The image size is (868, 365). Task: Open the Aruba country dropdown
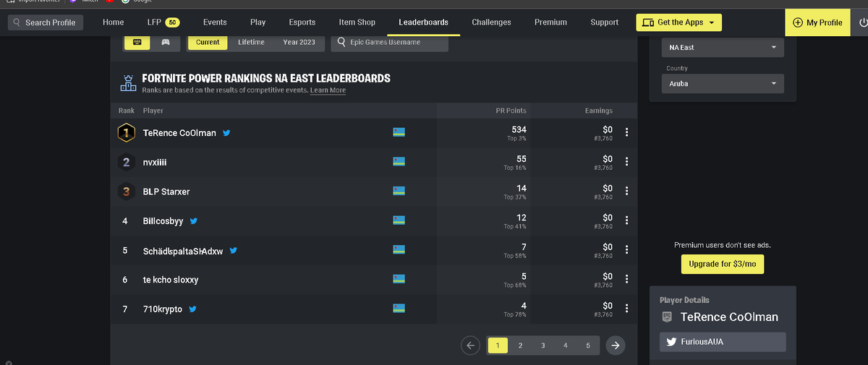click(723, 84)
